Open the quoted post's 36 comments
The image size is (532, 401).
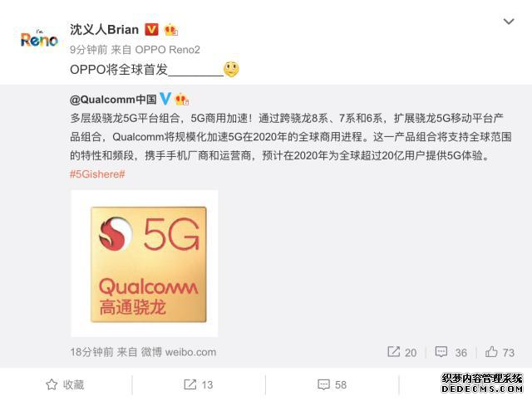451,352
